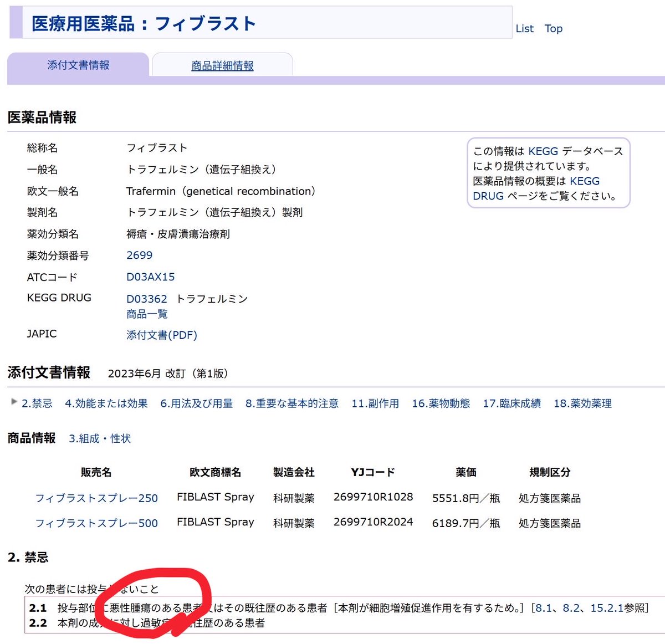The width and height of the screenshot is (665, 644).
Task: Click YJ code 2699710R1028 cell
Action: (x=373, y=497)
